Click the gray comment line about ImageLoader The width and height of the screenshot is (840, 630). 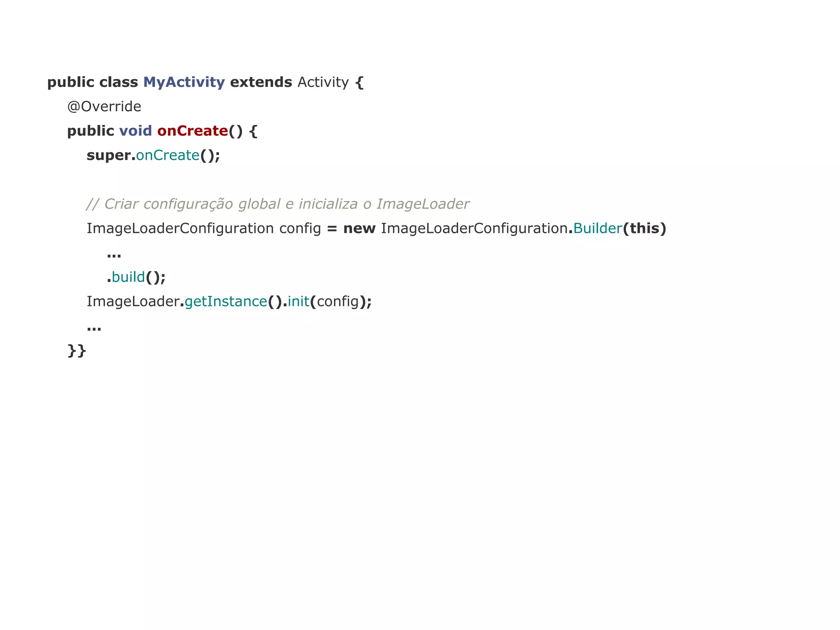278,204
